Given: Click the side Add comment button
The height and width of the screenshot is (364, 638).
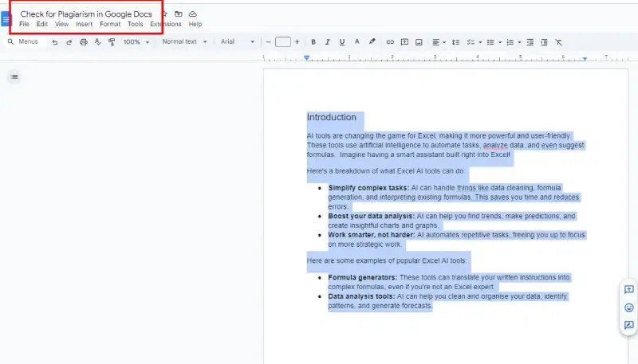Looking at the screenshot, I should click(629, 289).
